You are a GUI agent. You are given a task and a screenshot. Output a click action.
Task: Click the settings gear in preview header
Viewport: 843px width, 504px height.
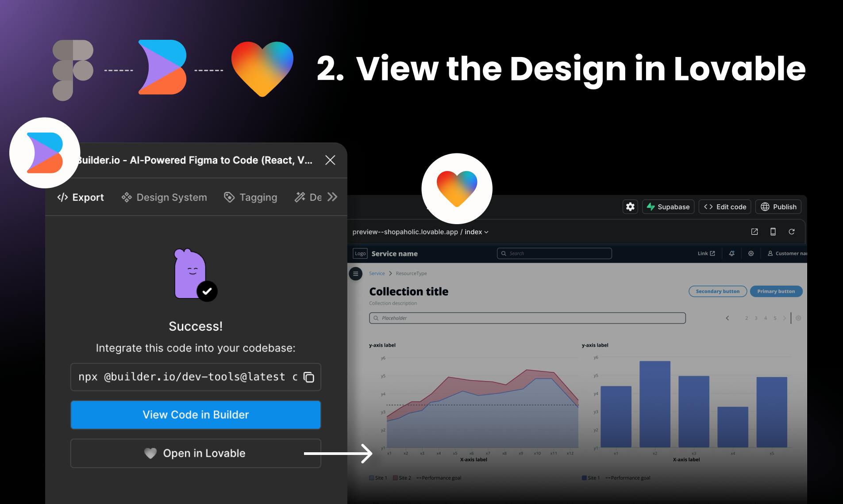[x=751, y=253]
